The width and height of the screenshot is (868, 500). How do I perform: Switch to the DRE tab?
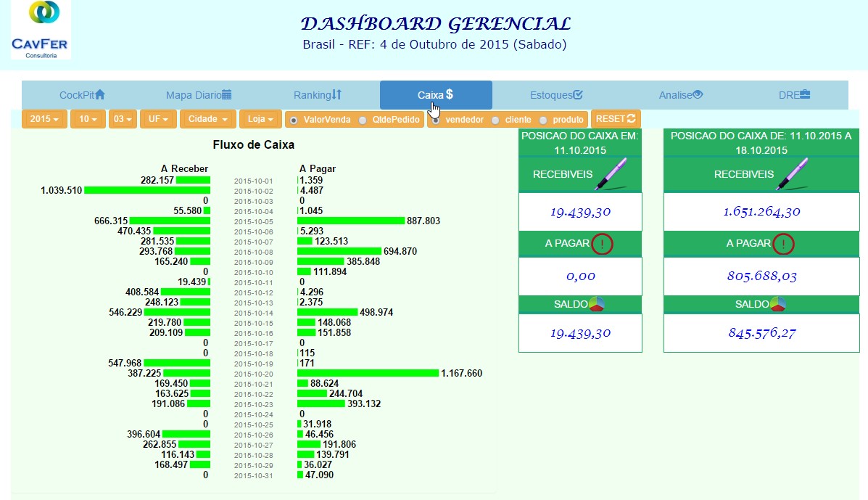coord(794,94)
